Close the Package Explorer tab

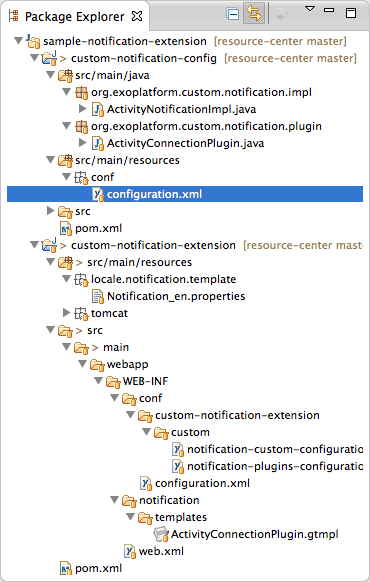coord(137,16)
